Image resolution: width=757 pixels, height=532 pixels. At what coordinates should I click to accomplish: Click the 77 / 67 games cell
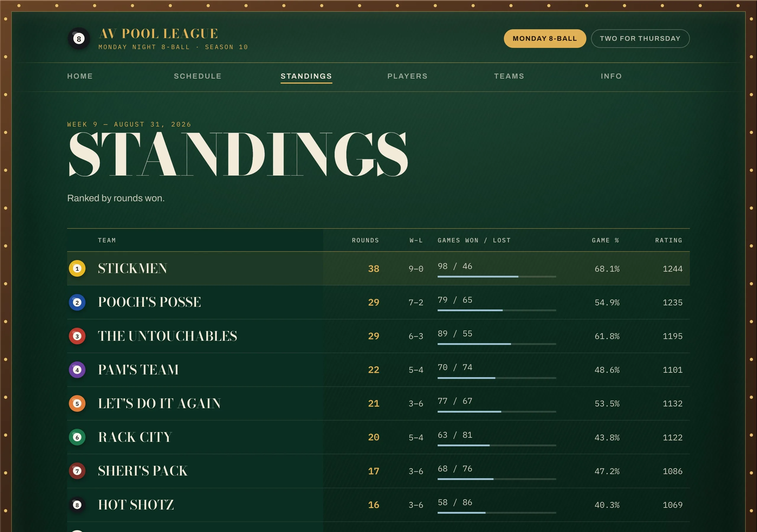[455, 401]
